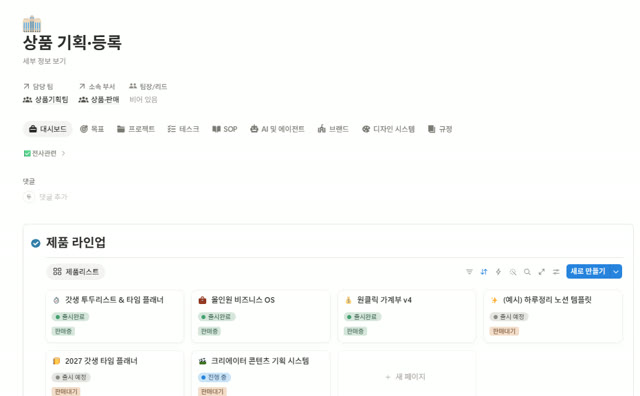Image resolution: width=640 pixels, height=396 pixels.
Task: Click the 제품 라인업 section heading
Action: pos(76,243)
